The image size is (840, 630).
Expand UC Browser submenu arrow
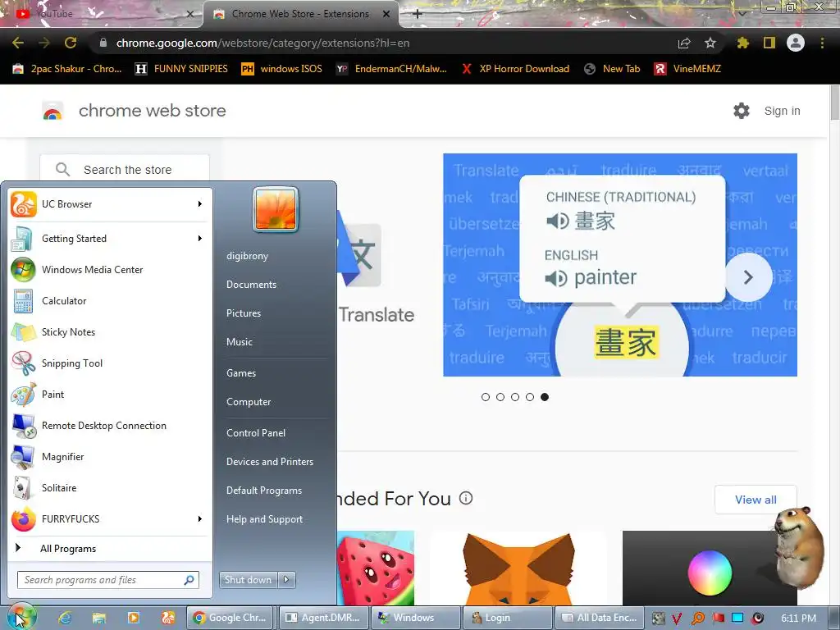(x=200, y=204)
